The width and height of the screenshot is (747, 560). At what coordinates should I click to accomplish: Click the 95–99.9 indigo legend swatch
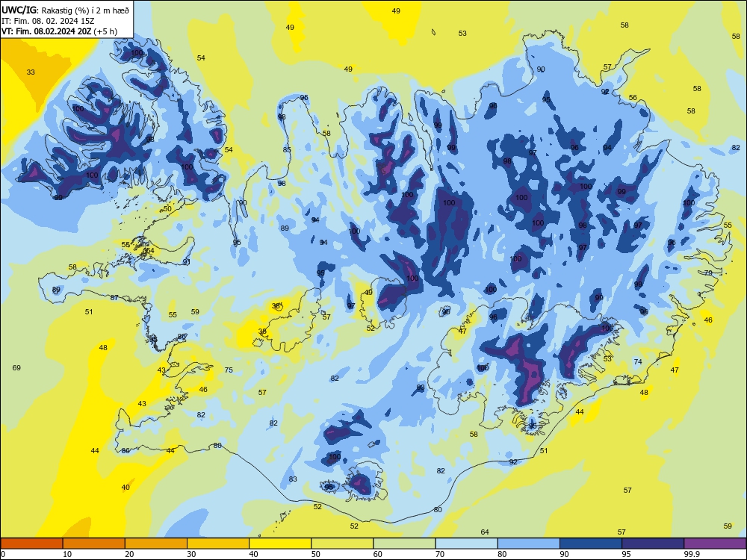(x=653, y=544)
